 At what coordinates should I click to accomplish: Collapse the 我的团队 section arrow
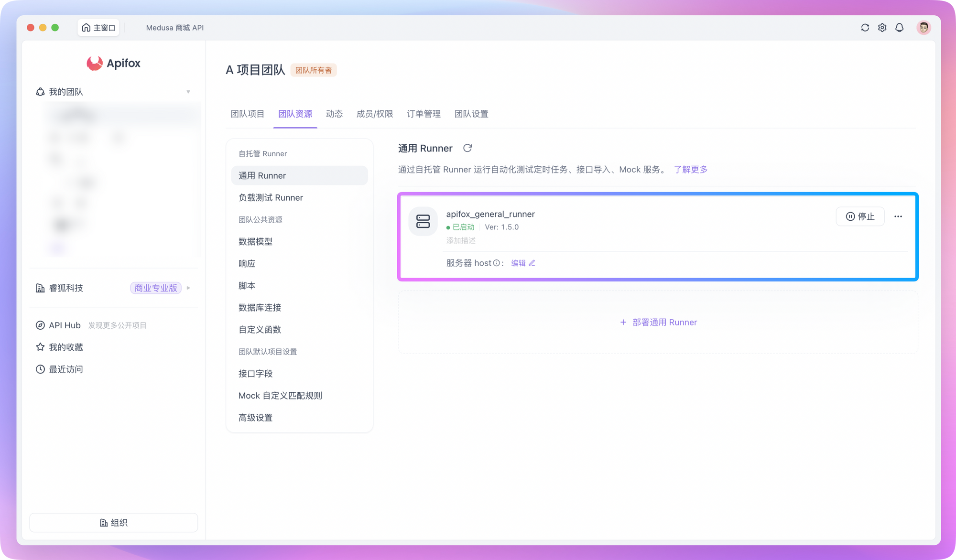point(188,92)
